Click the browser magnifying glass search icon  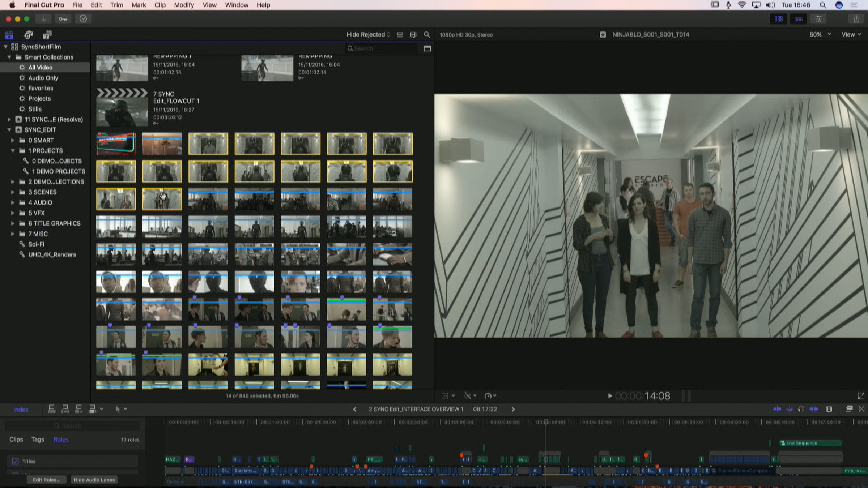[x=427, y=35]
